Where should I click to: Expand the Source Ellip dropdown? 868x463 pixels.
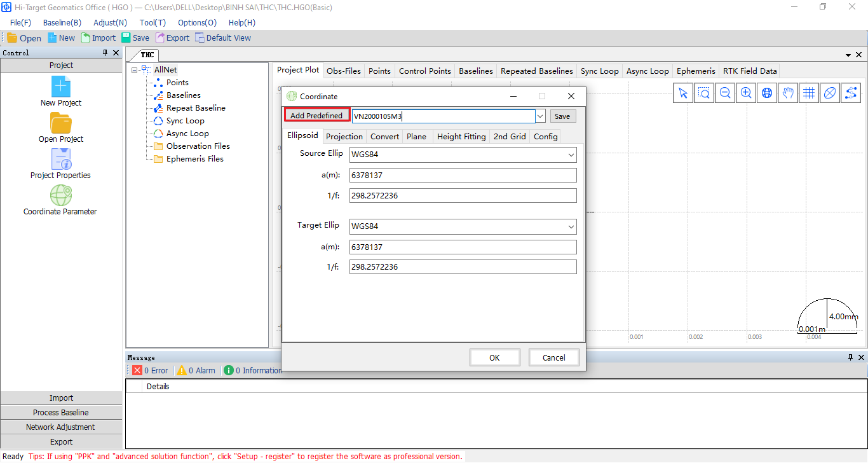point(571,155)
